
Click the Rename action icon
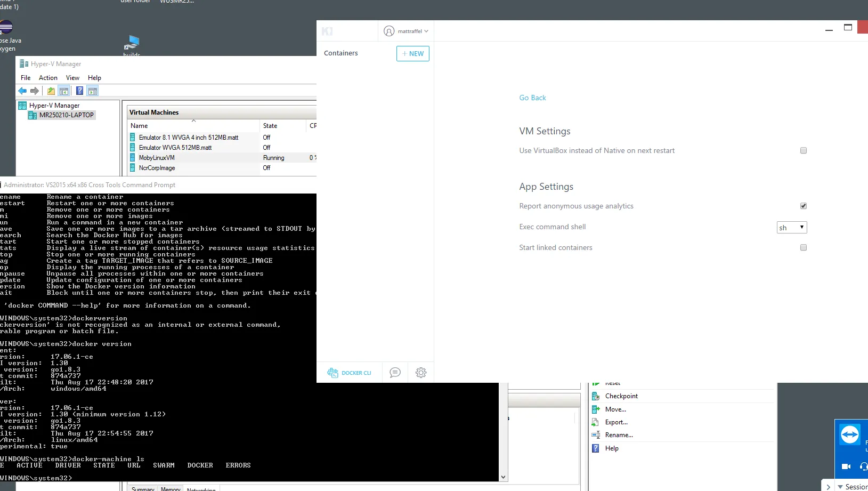click(596, 435)
